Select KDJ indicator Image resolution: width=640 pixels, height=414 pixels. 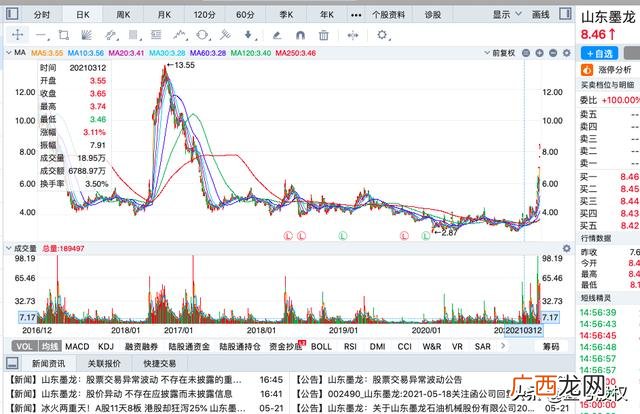click(106, 346)
